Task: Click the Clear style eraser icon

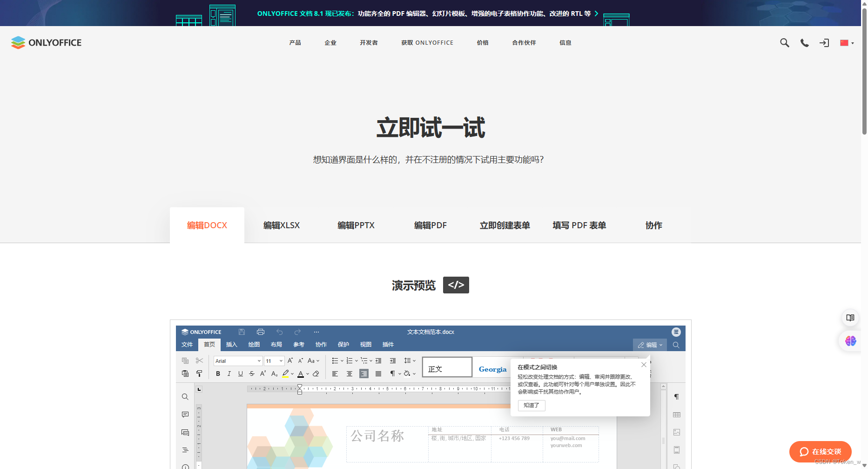Action: [x=316, y=374]
